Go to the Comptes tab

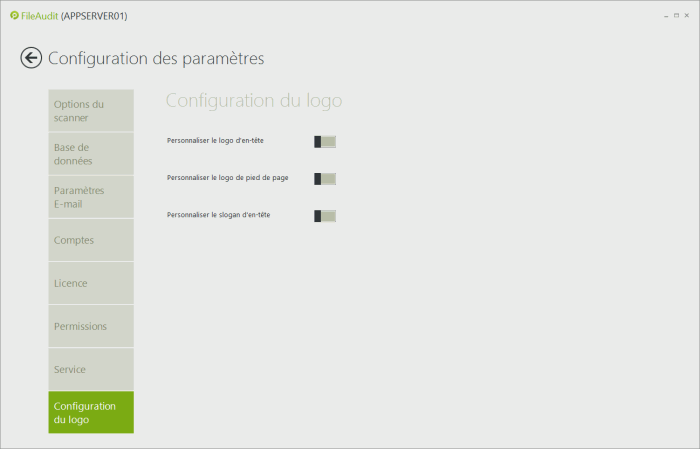click(x=90, y=240)
